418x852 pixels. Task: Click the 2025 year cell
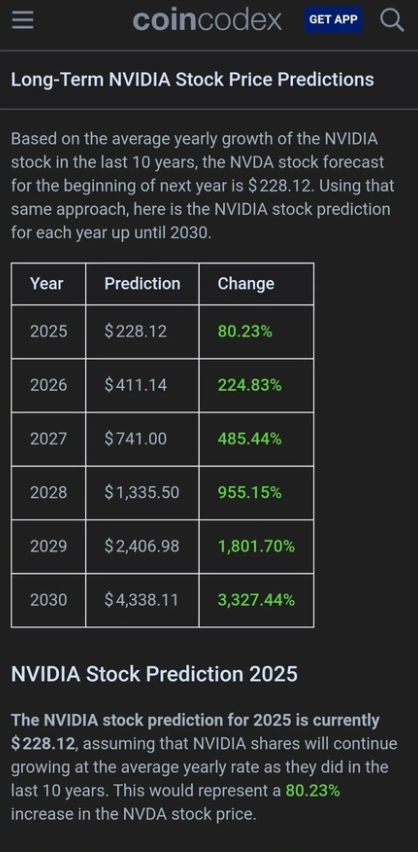click(x=48, y=331)
